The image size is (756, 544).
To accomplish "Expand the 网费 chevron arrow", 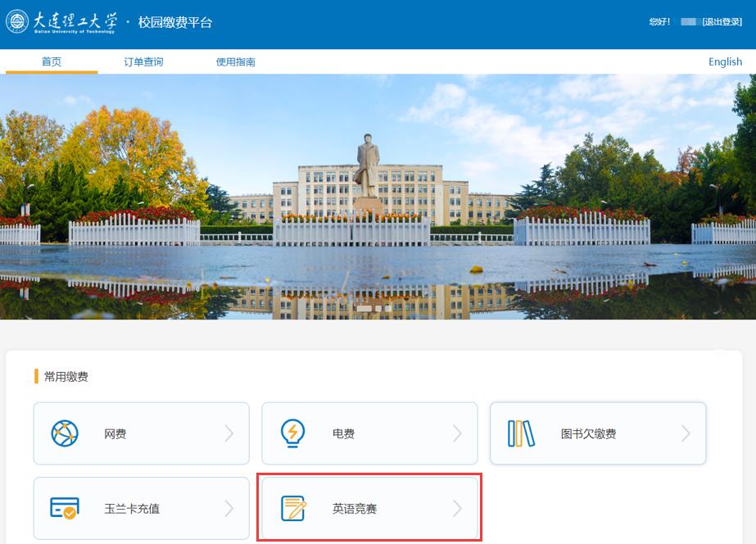I will click(229, 433).
